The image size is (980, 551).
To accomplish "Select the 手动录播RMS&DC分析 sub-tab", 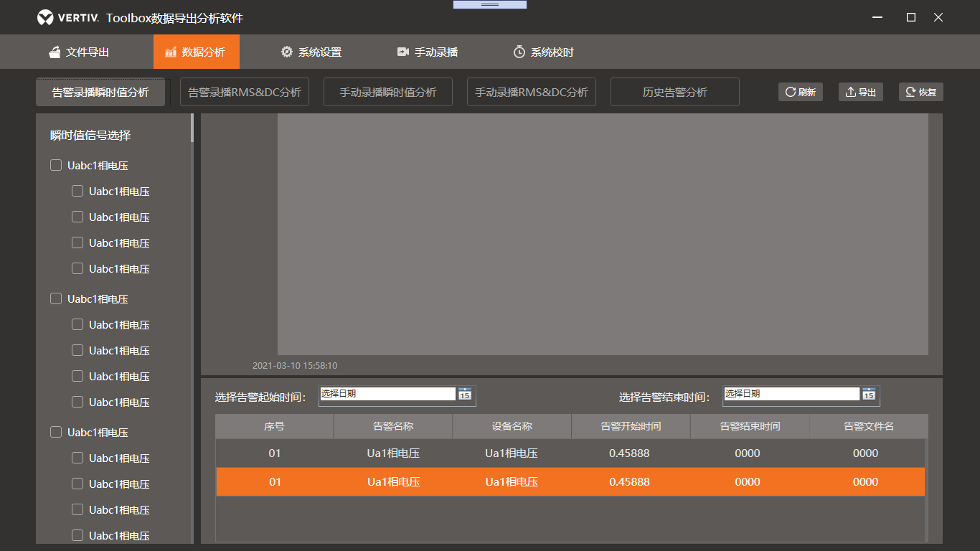I will pos(532,92).
